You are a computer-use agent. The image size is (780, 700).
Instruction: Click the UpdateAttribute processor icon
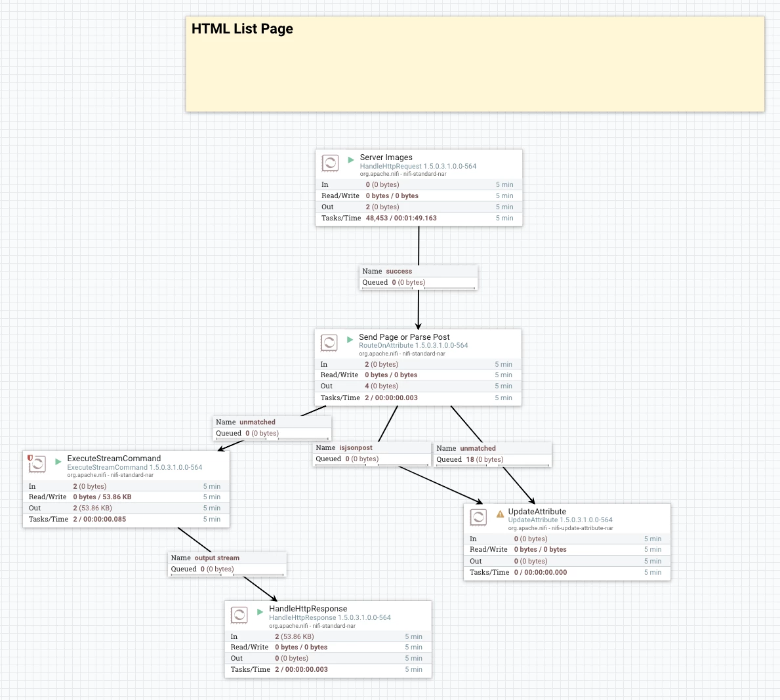click(x=478, y=517)
